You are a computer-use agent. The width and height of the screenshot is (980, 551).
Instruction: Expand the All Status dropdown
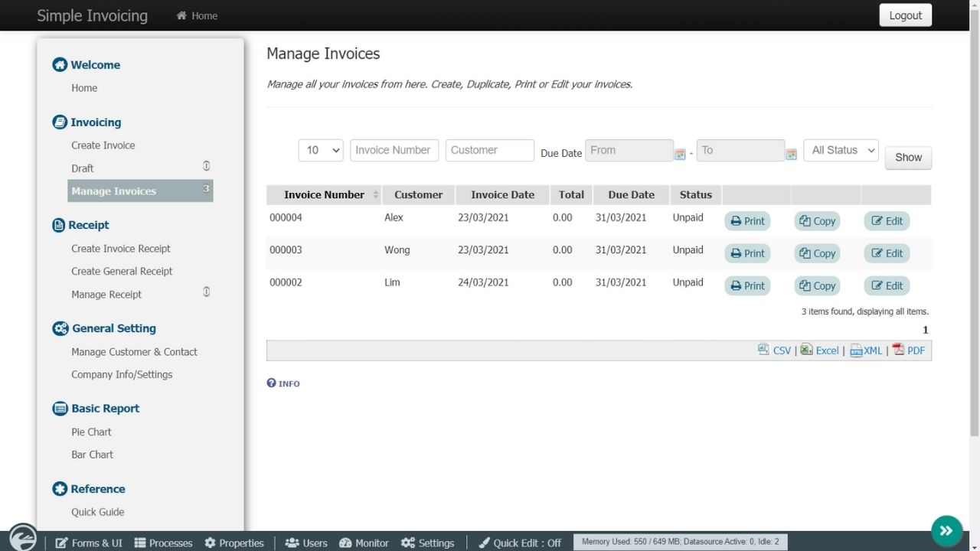pyautogui.click(x=841, y=150)
